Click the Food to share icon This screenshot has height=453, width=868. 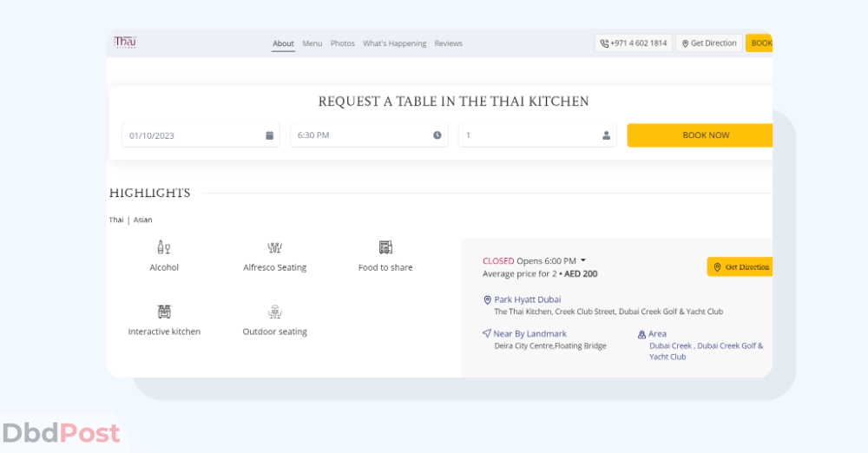click(x=386, y=247)
